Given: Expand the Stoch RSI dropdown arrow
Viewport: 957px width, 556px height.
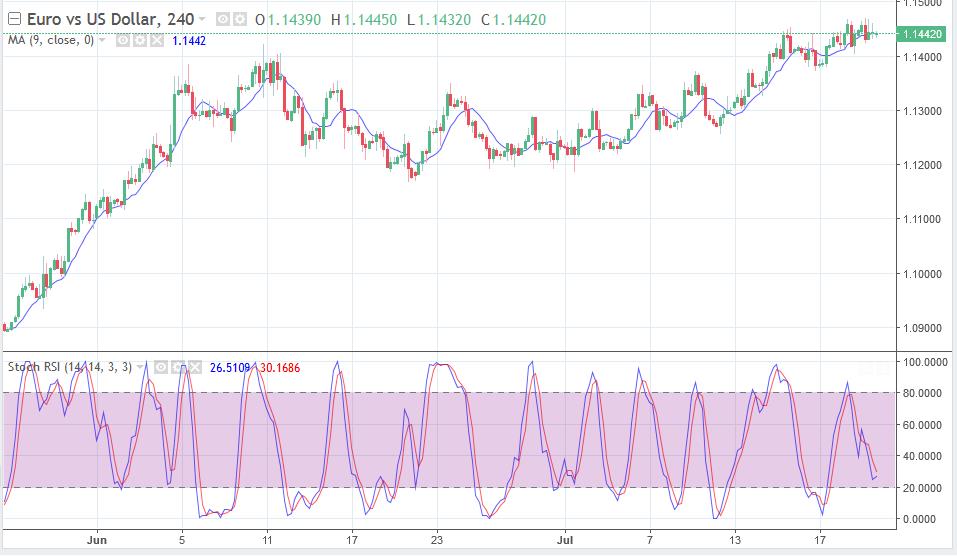Looking at the screenshot, I should pyautogui.click(x=140, y=367).
